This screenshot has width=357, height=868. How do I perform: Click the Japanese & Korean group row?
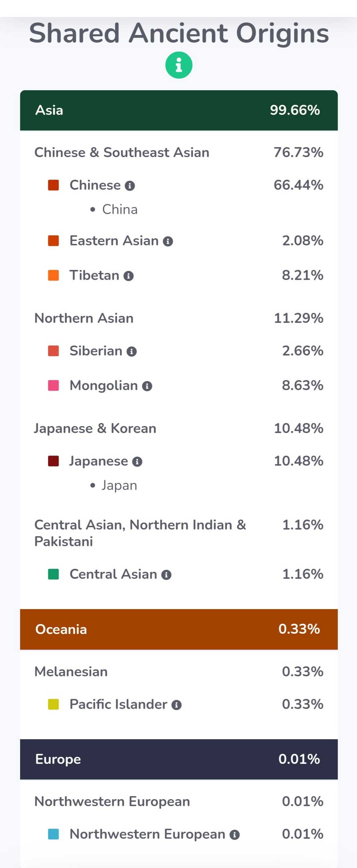coord(179,428)
